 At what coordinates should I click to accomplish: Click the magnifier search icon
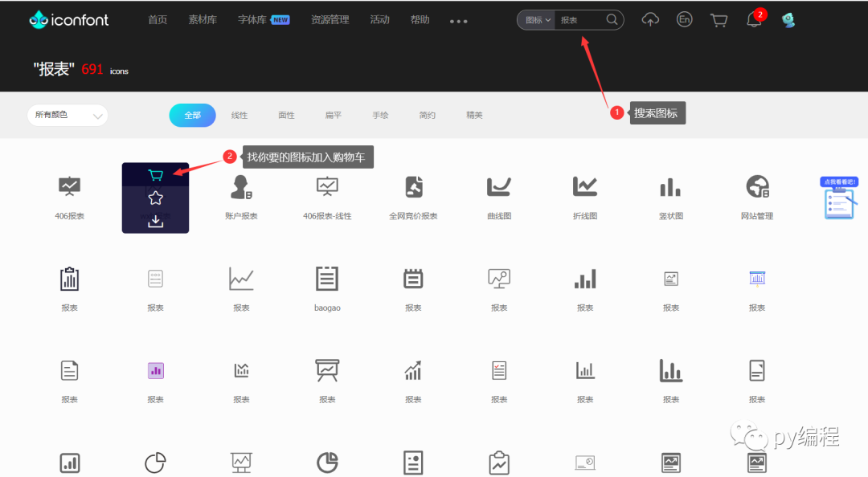pyautogui.click(x=612, y=19)
